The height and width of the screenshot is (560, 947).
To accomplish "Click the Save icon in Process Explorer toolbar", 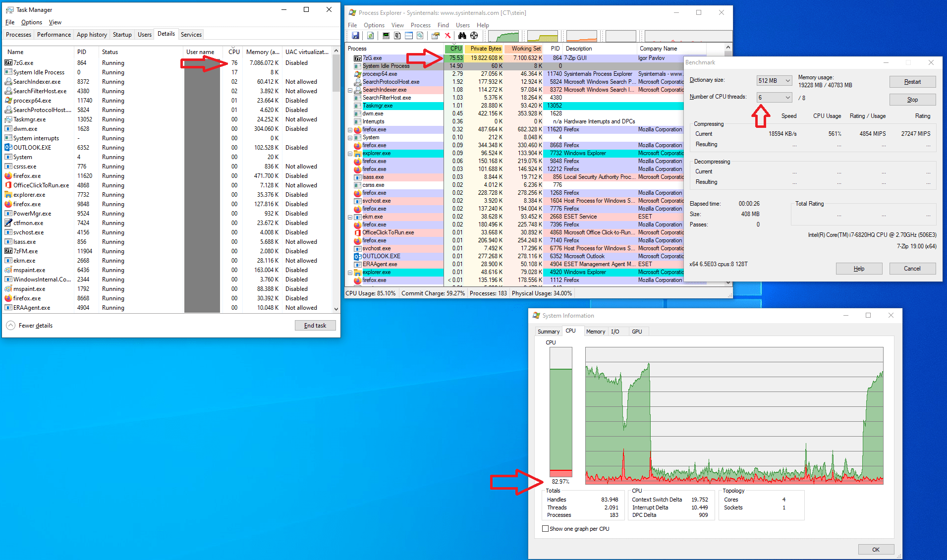I will tap(355, 36).
